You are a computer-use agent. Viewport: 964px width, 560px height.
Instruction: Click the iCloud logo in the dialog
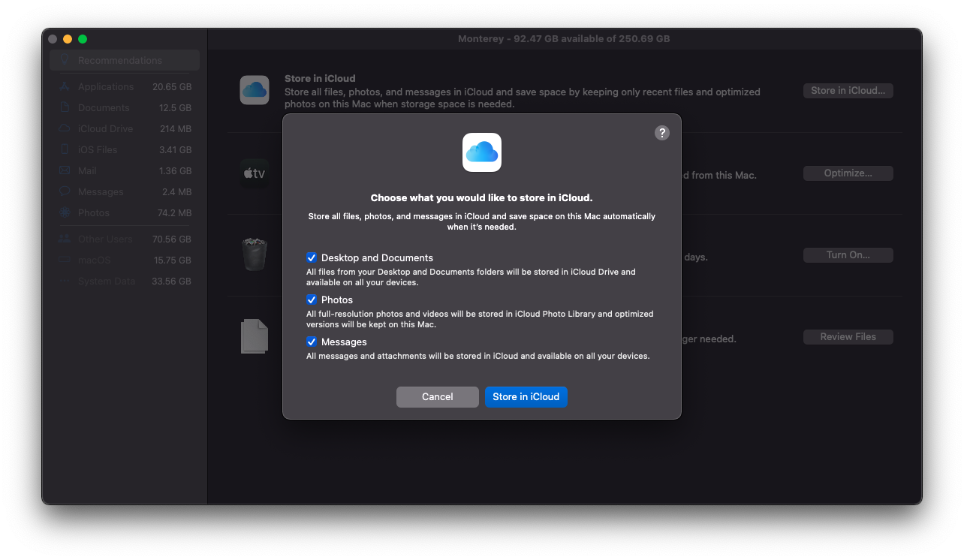[x=482, y=152]
